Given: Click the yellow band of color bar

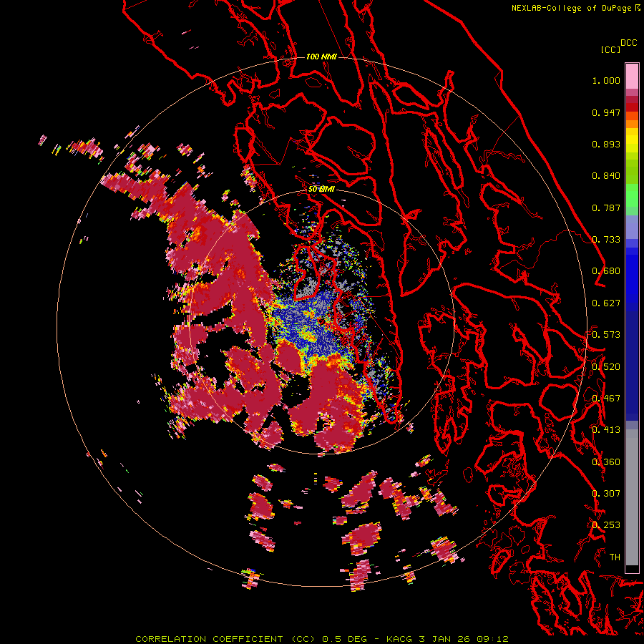Looking at the screenshot, I should click(x=632, y=141).
